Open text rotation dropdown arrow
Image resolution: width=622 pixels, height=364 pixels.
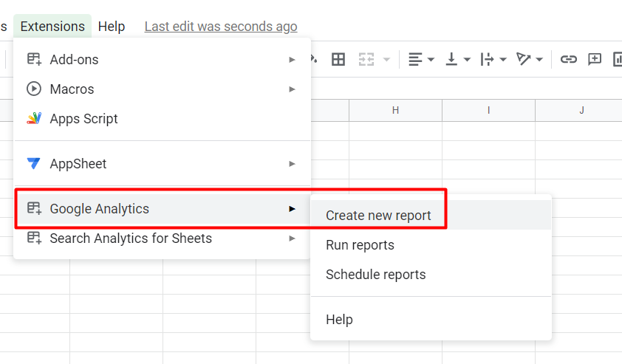[x=539, y=60]
